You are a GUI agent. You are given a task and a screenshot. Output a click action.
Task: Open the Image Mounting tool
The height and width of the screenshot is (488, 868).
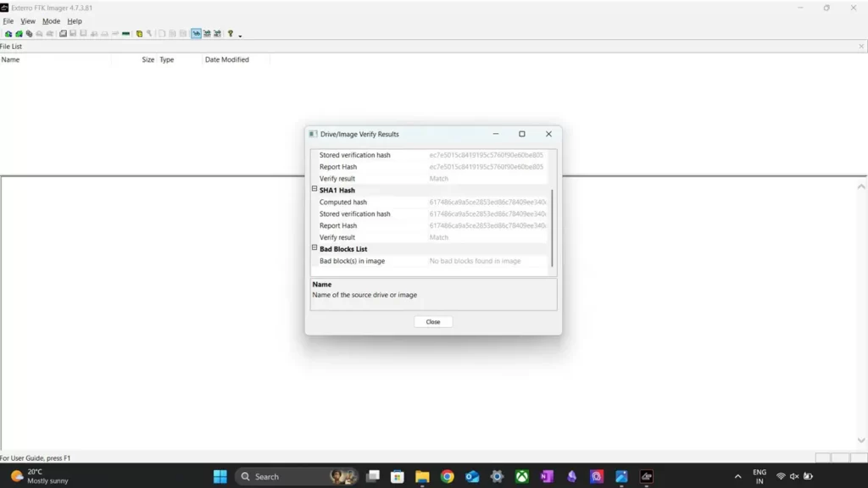29,34
